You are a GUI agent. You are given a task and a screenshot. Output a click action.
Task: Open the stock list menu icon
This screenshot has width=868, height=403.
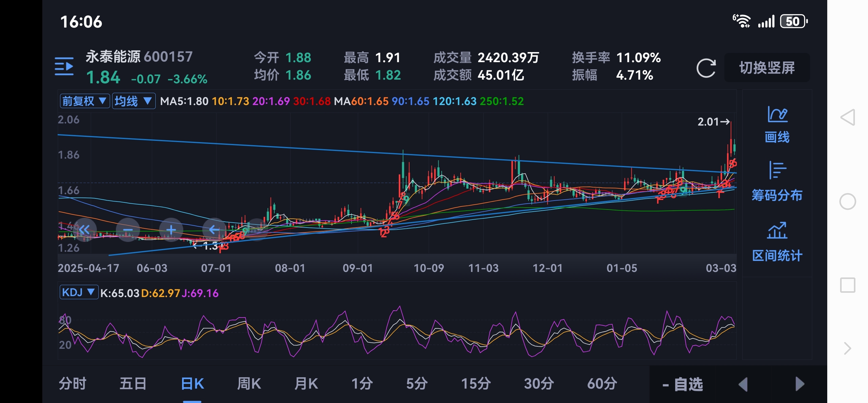(x=64, y=66)
